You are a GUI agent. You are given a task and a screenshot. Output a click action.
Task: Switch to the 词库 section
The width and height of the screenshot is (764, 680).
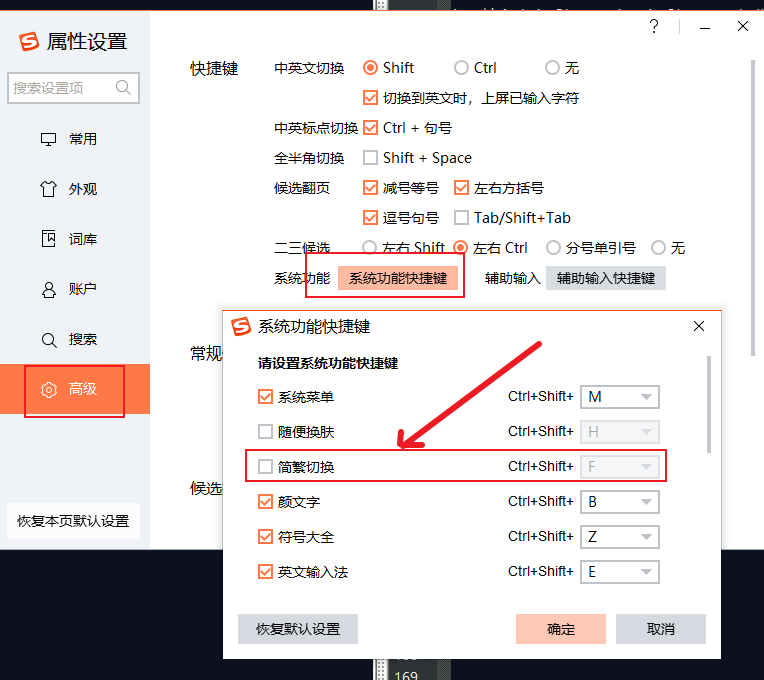75,239
